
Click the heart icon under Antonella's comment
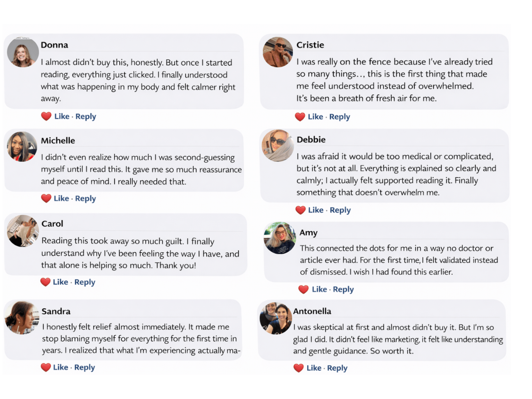299,368
